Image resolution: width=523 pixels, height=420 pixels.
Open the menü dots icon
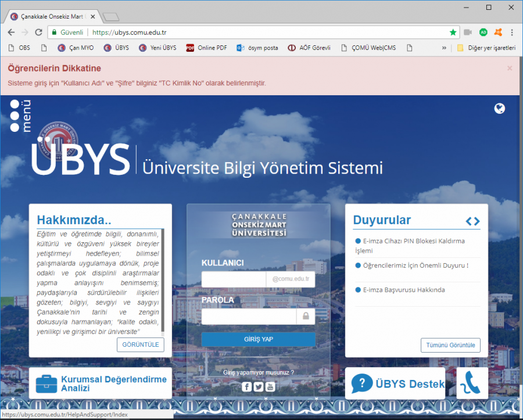pos(15,116)
